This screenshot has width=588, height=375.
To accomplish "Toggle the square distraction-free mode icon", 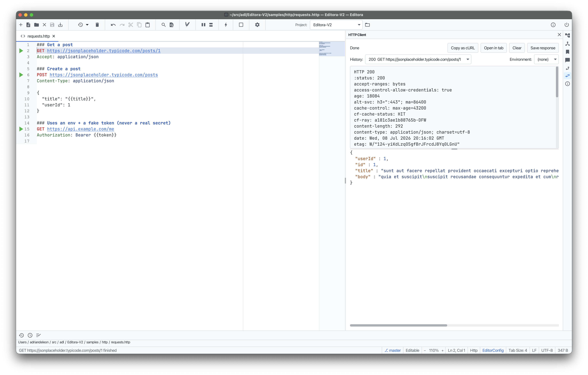I will coord(241,25).
